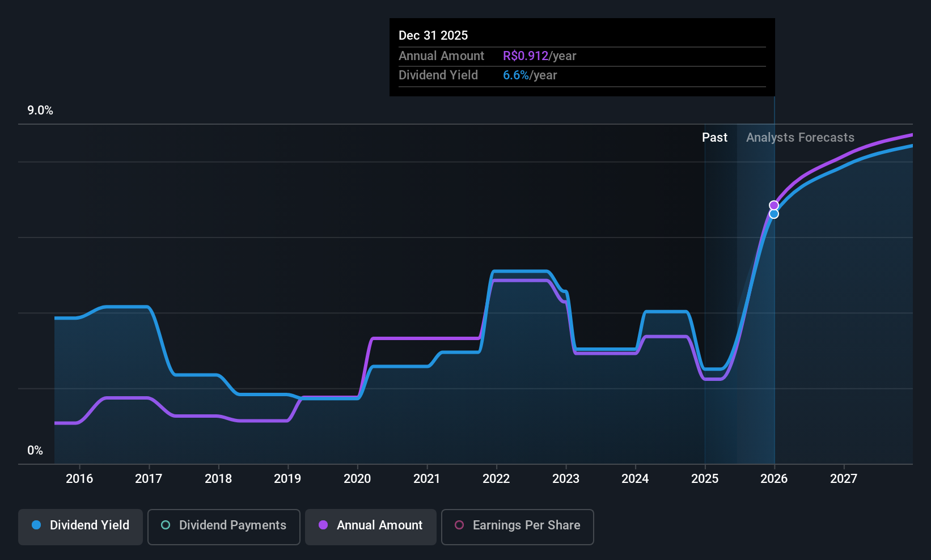Click the blue dot in Dividend Yield legend

[x=36, y=525]
